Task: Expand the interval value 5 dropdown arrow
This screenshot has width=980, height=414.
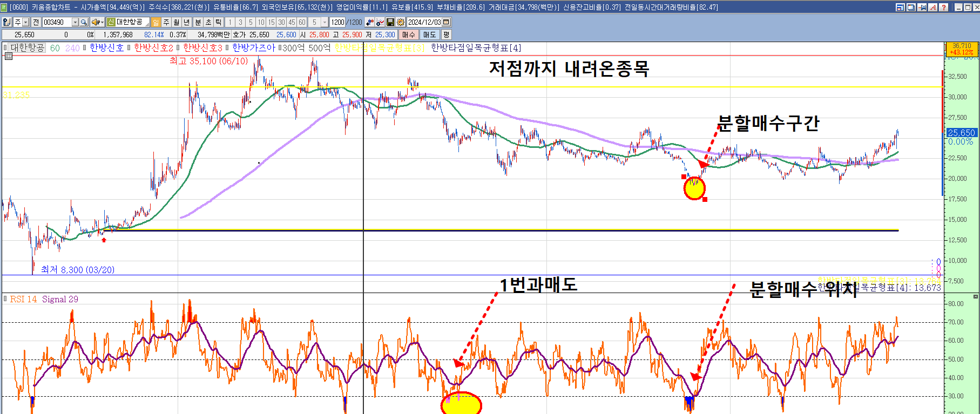Action: click(x=325, y=22)
